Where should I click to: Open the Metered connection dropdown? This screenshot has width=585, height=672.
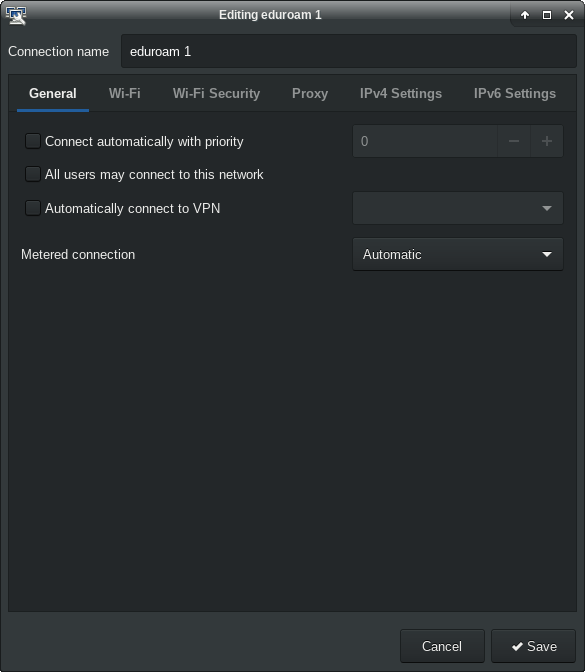click(458, 254)
